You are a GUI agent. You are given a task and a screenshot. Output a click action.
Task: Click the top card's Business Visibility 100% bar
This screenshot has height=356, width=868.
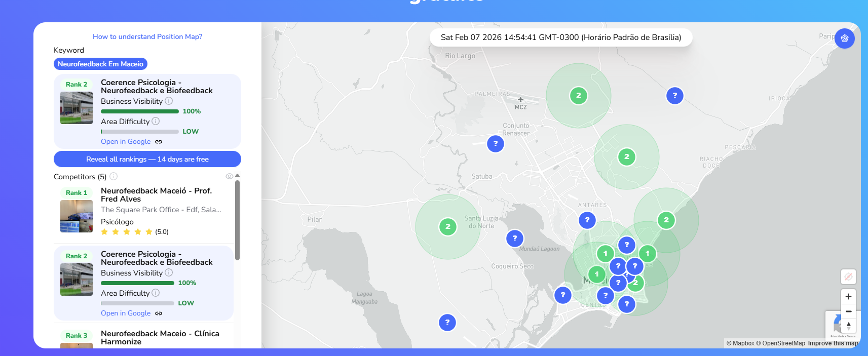(140, 111)
